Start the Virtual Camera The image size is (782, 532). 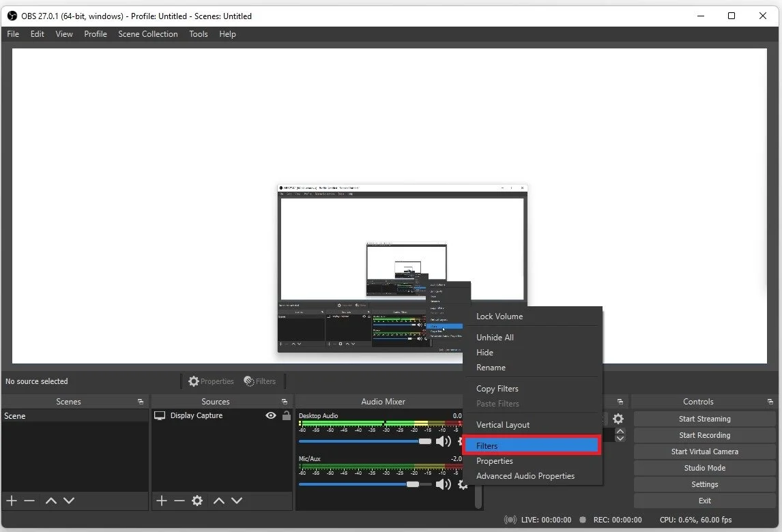(704, 452)
